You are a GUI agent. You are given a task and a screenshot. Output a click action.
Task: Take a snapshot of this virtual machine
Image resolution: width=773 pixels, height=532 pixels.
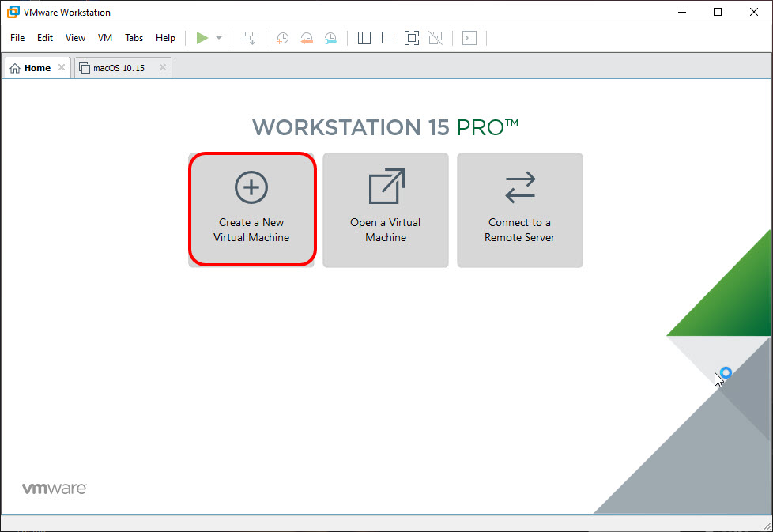point(282,38)
